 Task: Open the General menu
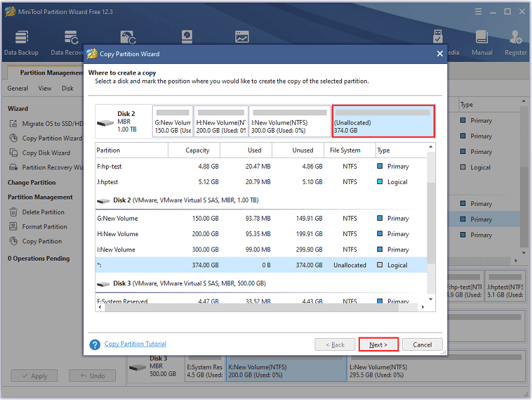[x=17, y=89]
